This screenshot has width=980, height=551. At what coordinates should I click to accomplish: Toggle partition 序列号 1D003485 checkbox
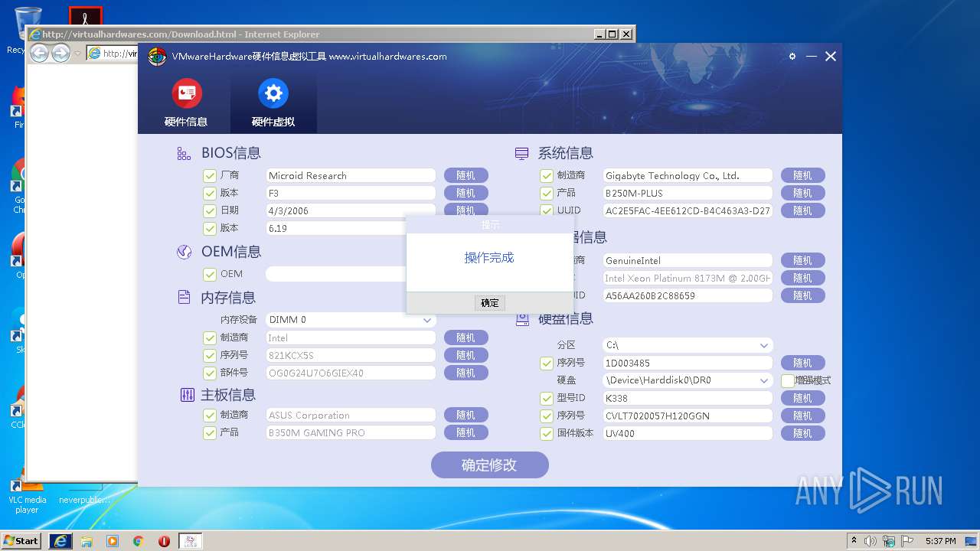click(x=547, y=363)
